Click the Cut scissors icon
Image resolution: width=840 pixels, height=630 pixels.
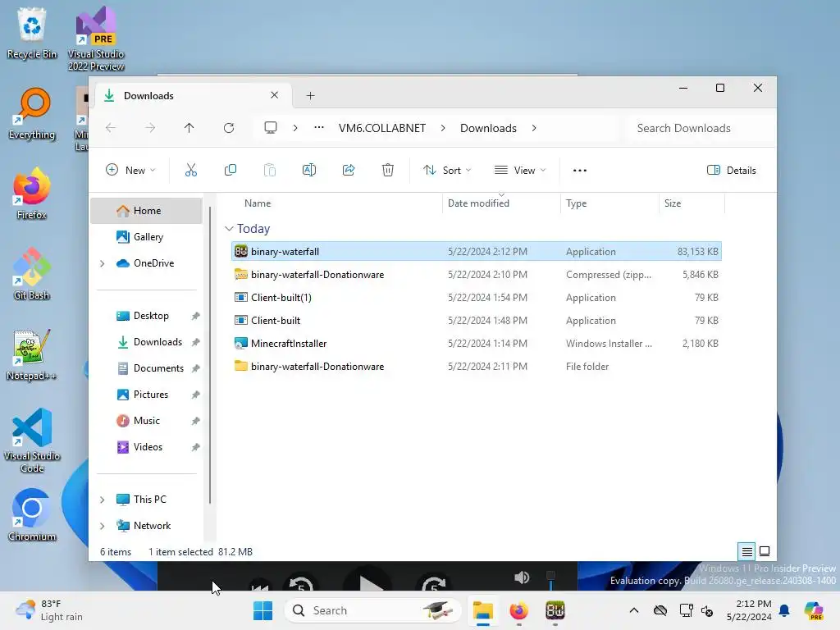click(x=190, y=171)
